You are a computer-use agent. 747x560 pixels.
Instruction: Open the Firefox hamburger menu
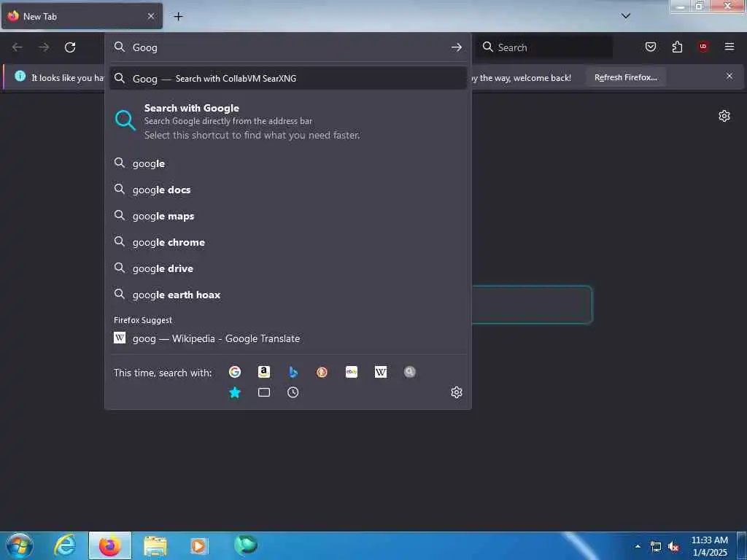pos(729,47)
